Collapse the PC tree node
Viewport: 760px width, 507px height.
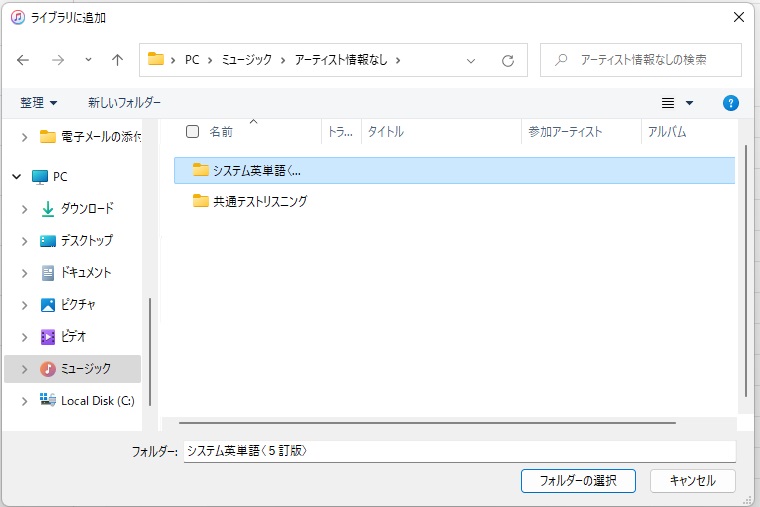pos(17,177)
